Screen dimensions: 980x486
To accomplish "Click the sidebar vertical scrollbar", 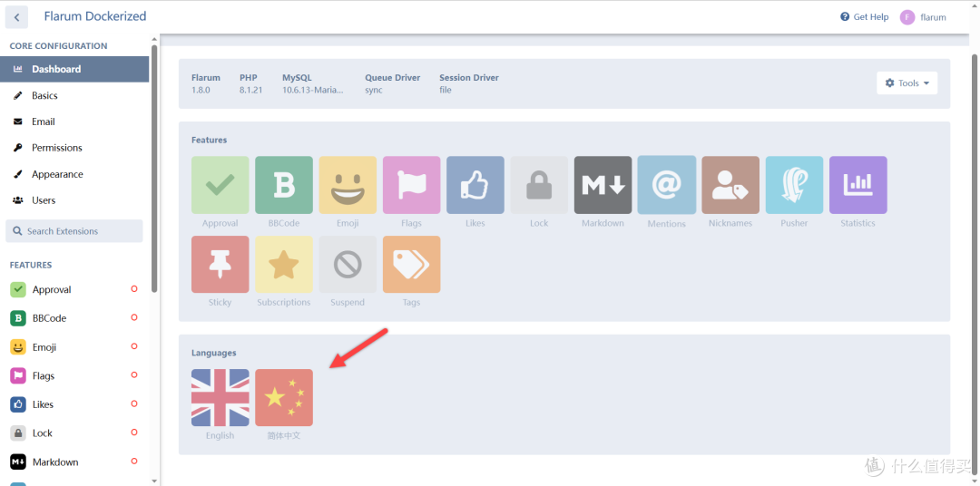I will [x=154, y=169].
